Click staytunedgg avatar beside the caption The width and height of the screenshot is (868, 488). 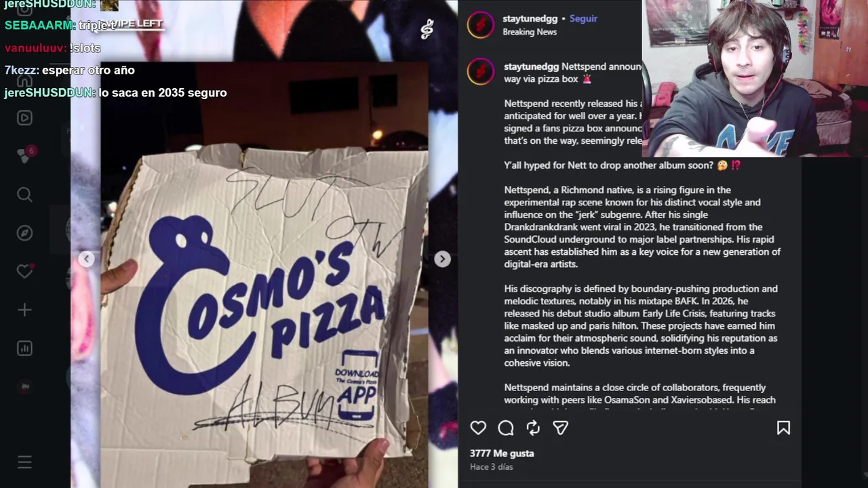pos(480,72)
